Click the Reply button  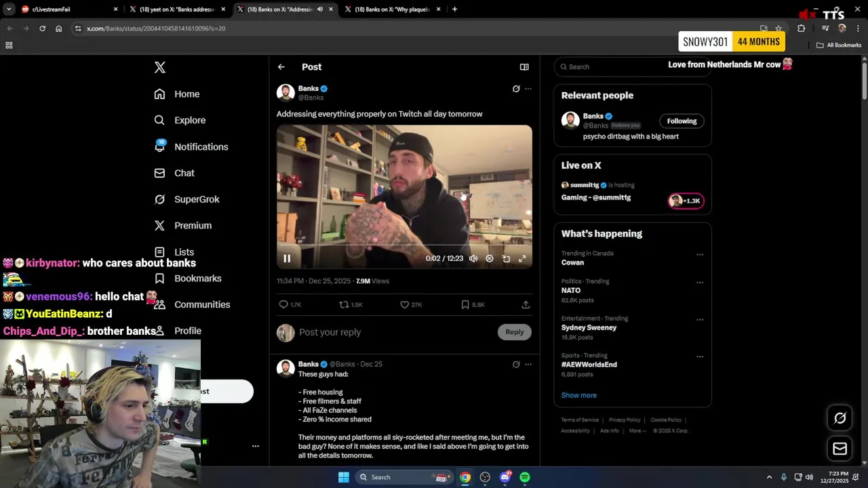click(x=515, y=332)
